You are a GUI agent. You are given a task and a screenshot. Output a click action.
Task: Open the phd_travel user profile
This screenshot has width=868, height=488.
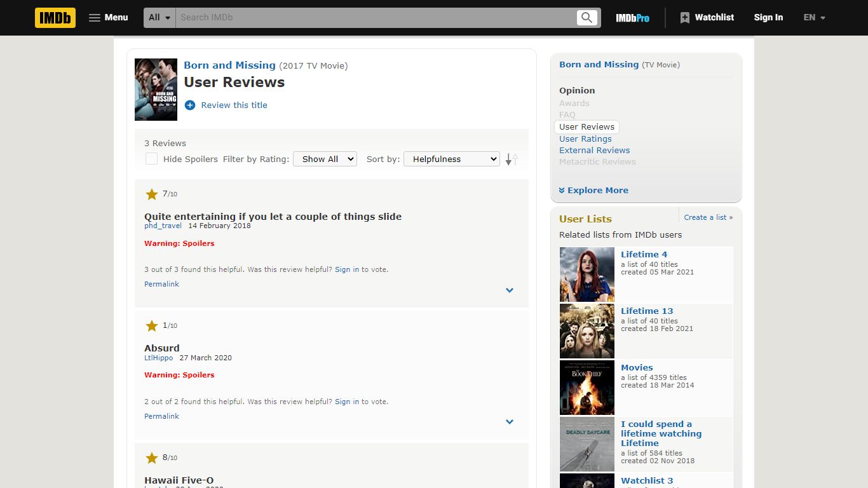(x=163, y=226)
